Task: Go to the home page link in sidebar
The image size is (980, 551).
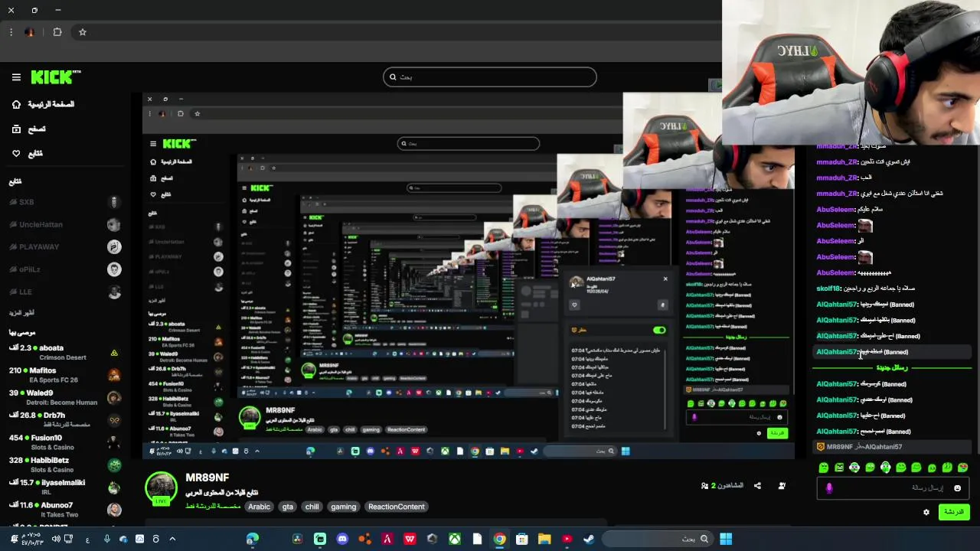Action: pos(44,104)
